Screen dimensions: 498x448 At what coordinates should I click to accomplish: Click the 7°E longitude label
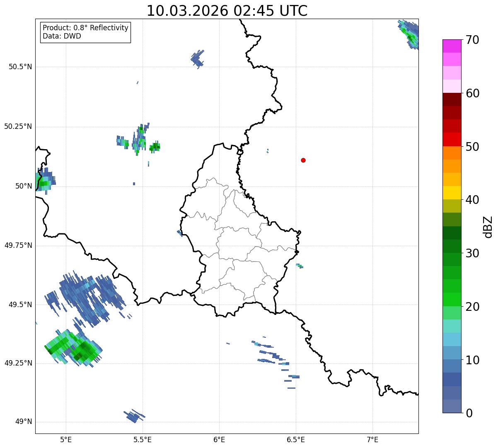pos(372,439)
